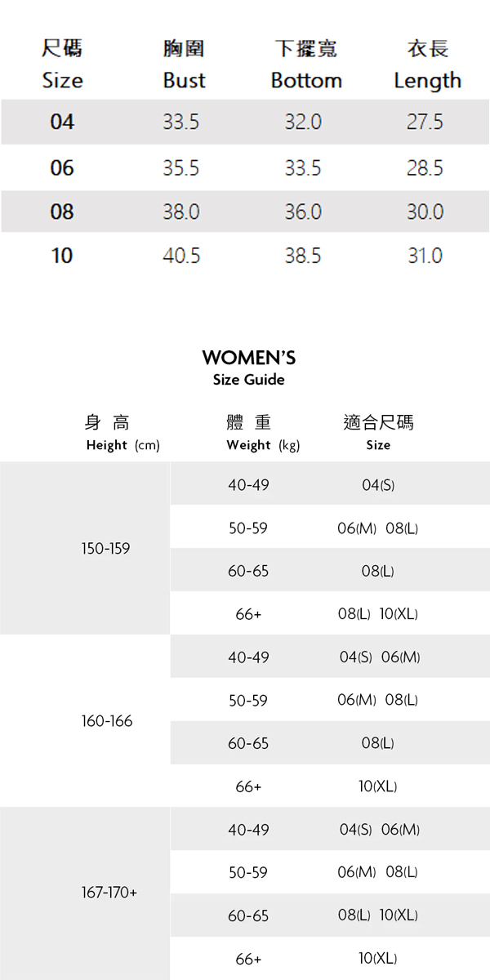This screenshot has height=980, width=490.
Task: Click the Size column header
Action: pos(62,80)
